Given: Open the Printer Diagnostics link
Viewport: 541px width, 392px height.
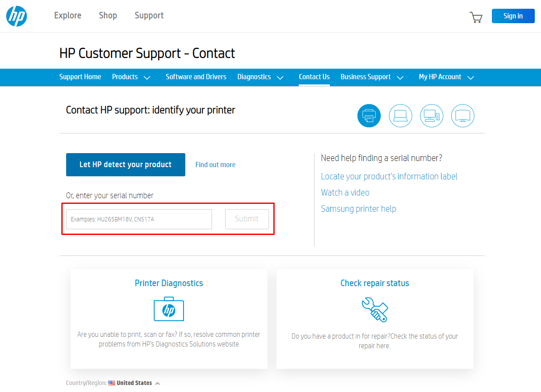Looking at the screenshot, I should click(x=169, y=283).
